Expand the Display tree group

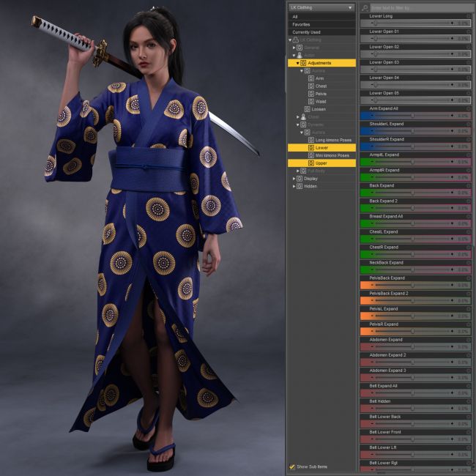(294, 178)
